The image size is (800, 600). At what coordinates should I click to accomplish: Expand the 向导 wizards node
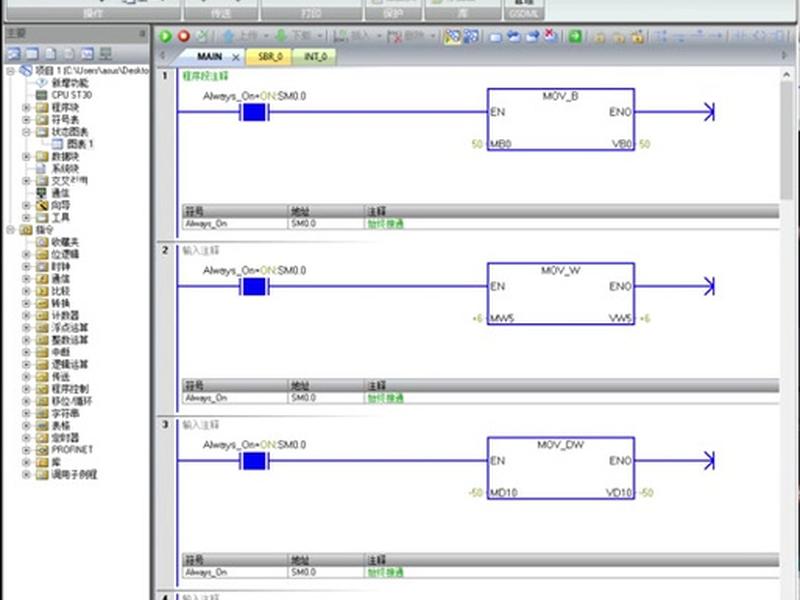(26, 205)
